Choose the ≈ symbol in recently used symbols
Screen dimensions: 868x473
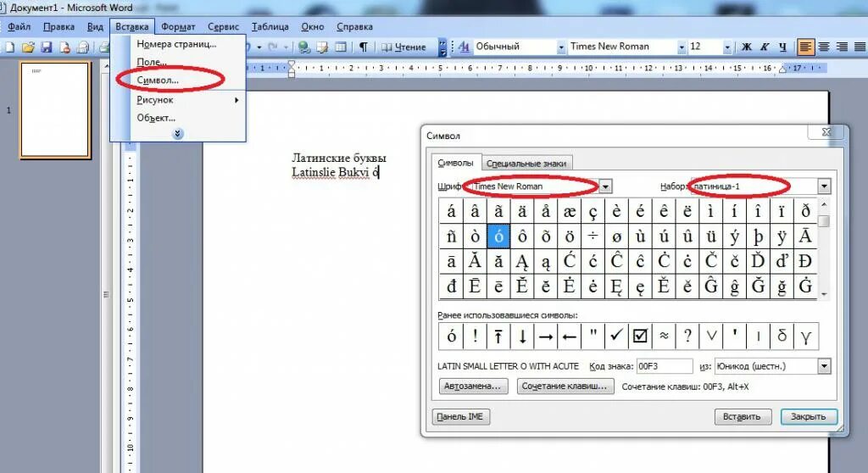click(664, 336)
